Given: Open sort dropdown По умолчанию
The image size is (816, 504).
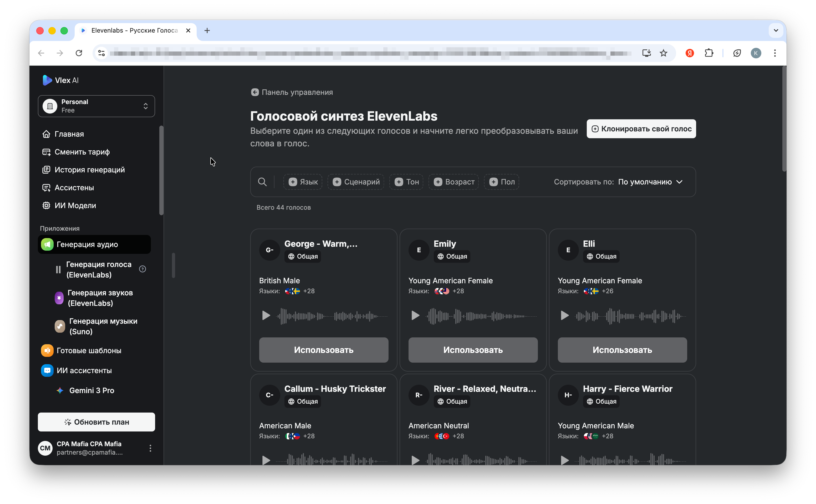Looking at the screenshot, I should (650, 182).
